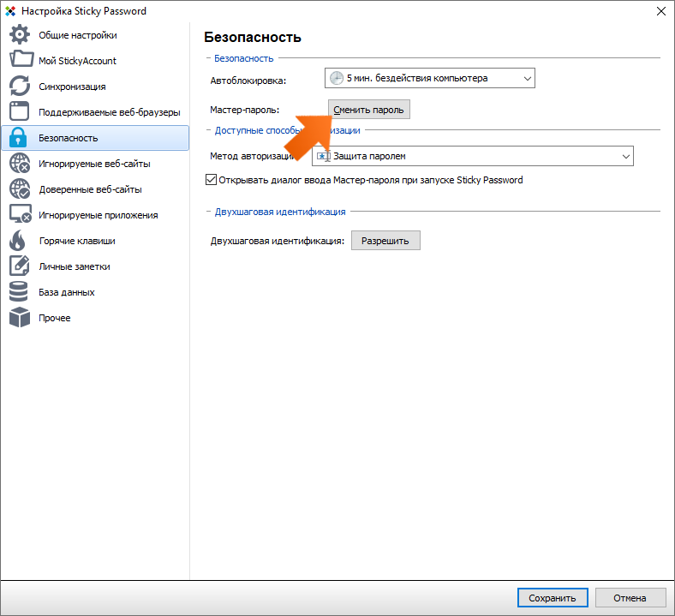Go to Мой StickyAccount section
The image size is (675, 616).
pos(77,61)
